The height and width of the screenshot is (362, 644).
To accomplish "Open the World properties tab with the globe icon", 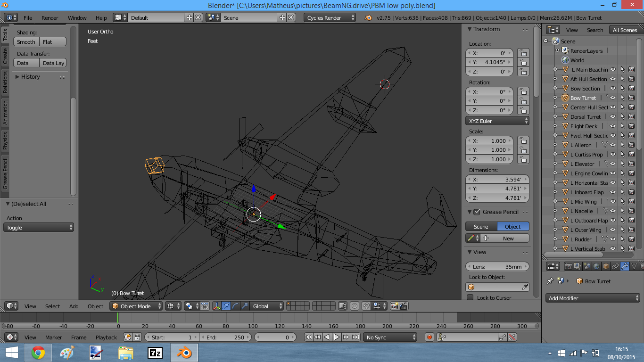I will pyautogui.click(x=596, y=266).
